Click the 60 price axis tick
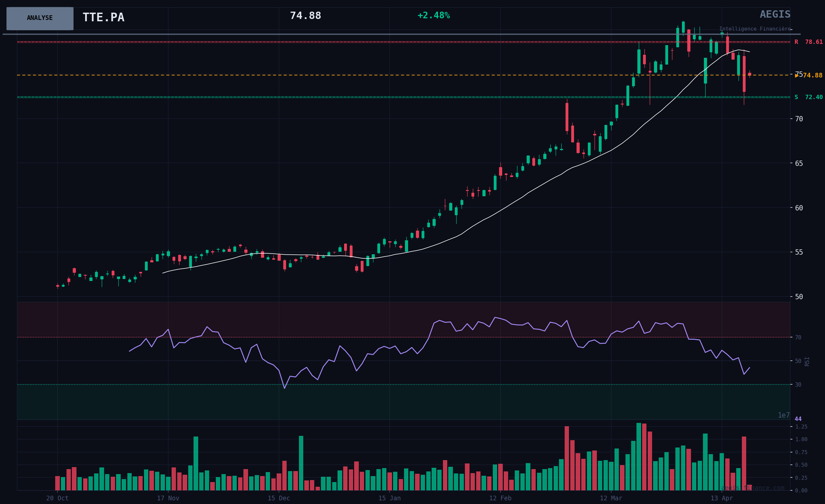 (x=799, y=208)
